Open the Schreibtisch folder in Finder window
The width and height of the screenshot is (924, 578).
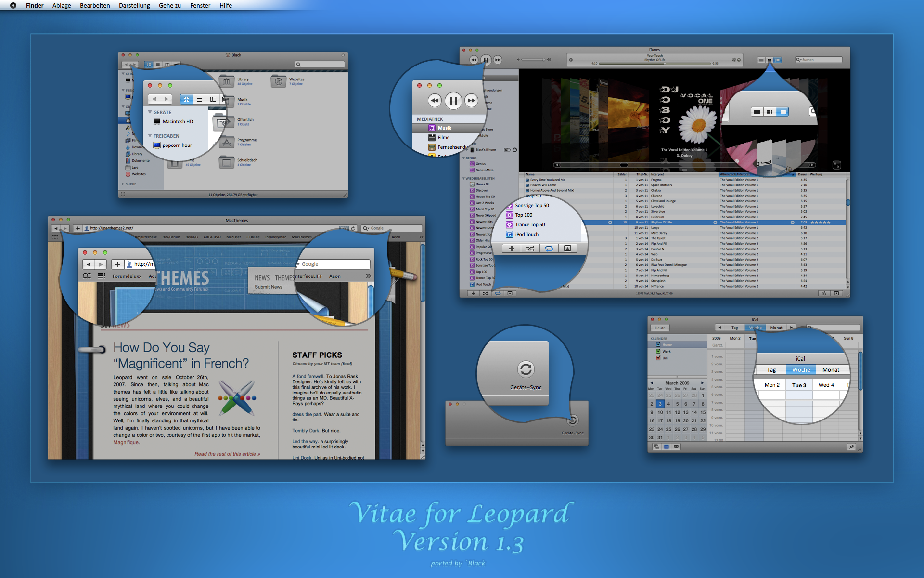pyautogui.click(x=226, y=162)
